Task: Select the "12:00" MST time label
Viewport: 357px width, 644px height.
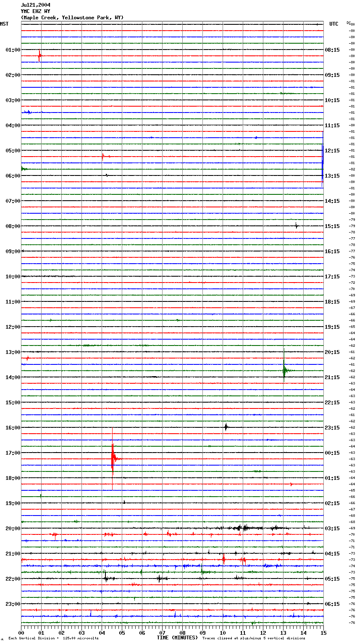Action: [13, 327]
